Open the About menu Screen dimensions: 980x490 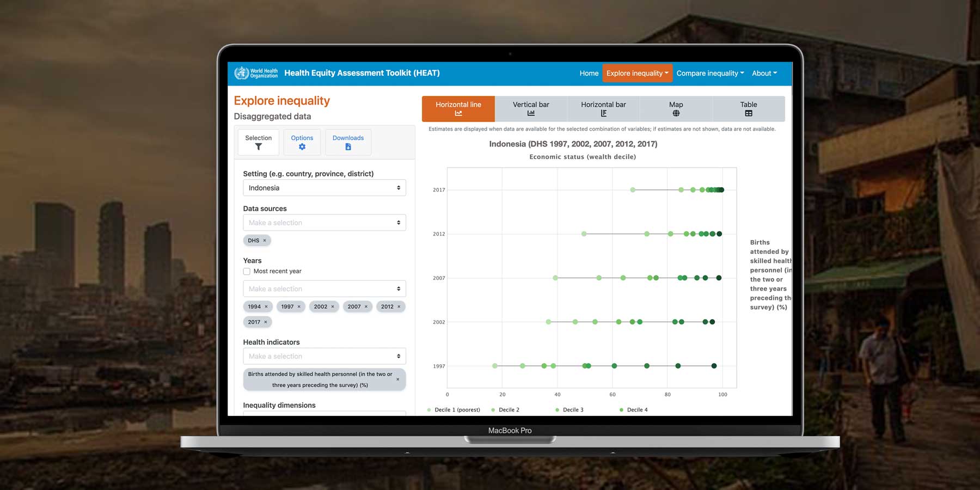[764, 73]
